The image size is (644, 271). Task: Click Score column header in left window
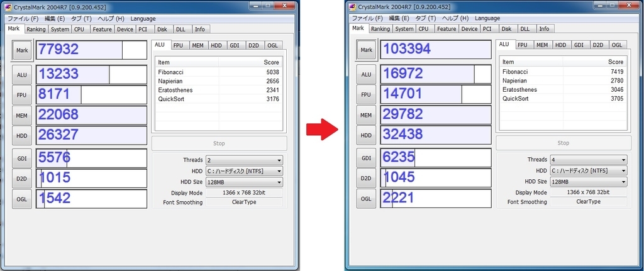click(x=250, y=62)
